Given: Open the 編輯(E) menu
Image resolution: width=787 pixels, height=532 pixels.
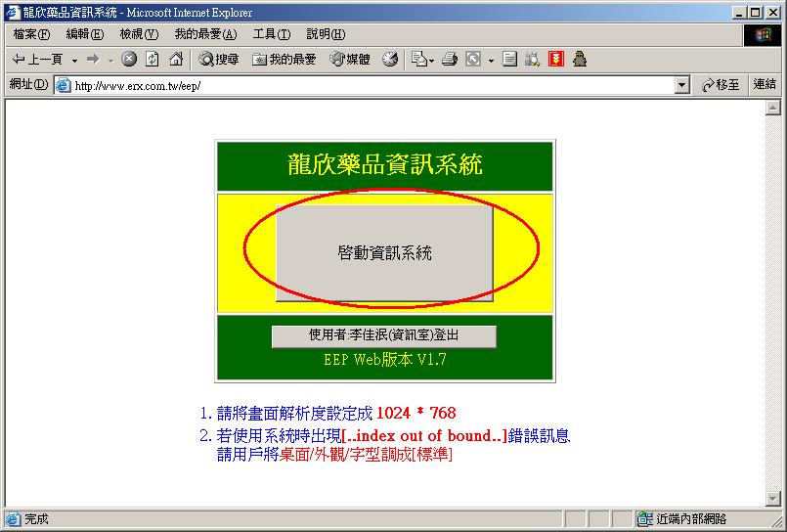Looking at the screenshot, I should pyautogui.click(x=85, y=34).
